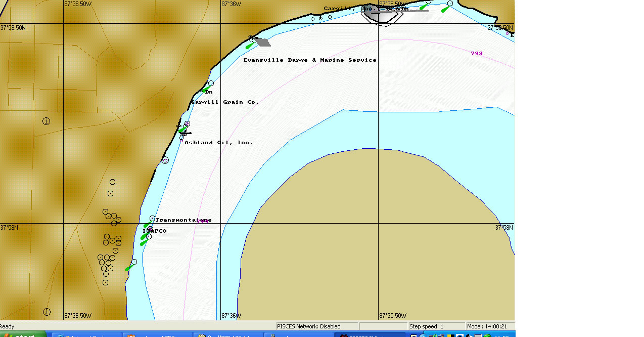
Task: Click the green buoy south of TEMPCO
Action: click(144, 242)
